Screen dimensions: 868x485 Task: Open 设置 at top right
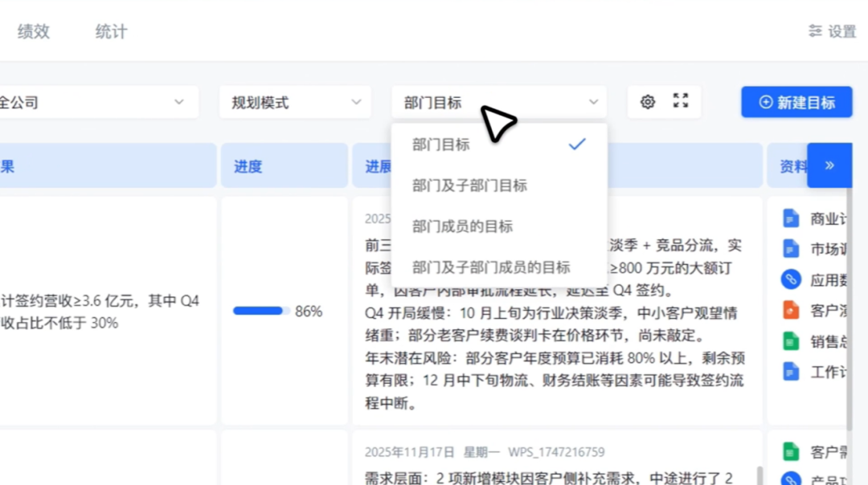[x=833, y=31]
